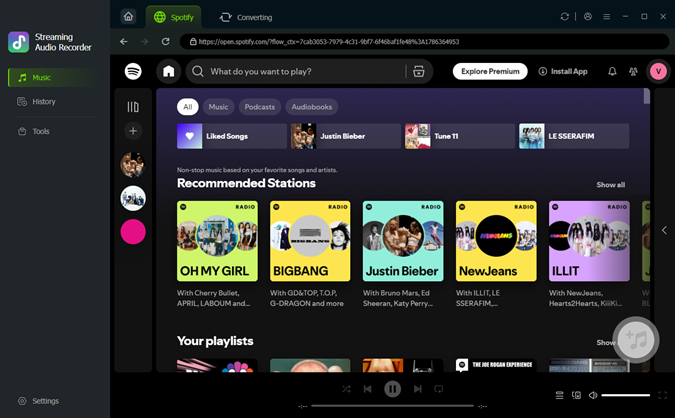Open the recorder home tab
Screen dimensions: 675x418
128,17
